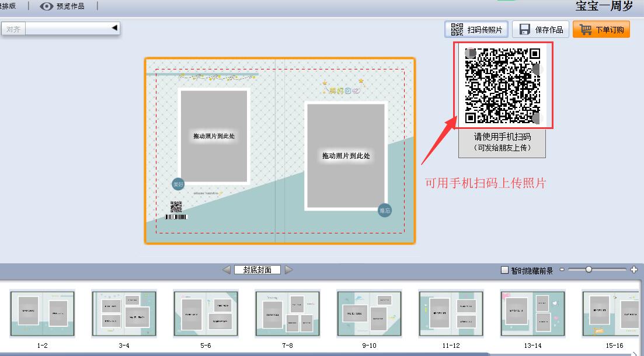Open page thumbnail 3-4
644x356 pixels.
124,313
